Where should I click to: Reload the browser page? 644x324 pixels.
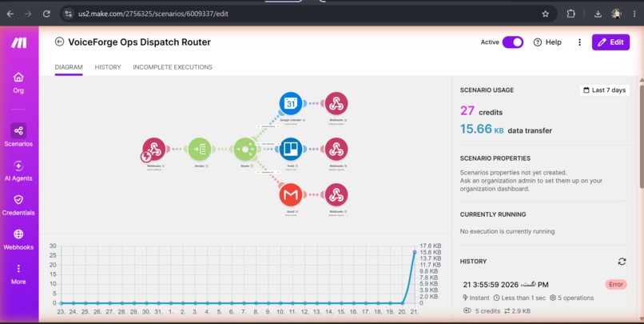coord(46,14)
